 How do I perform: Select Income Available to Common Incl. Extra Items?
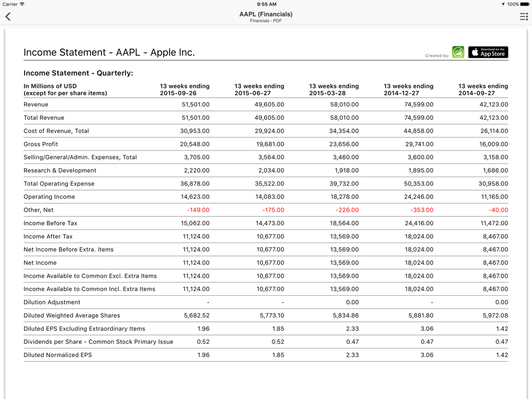click(x=89, y=289)
